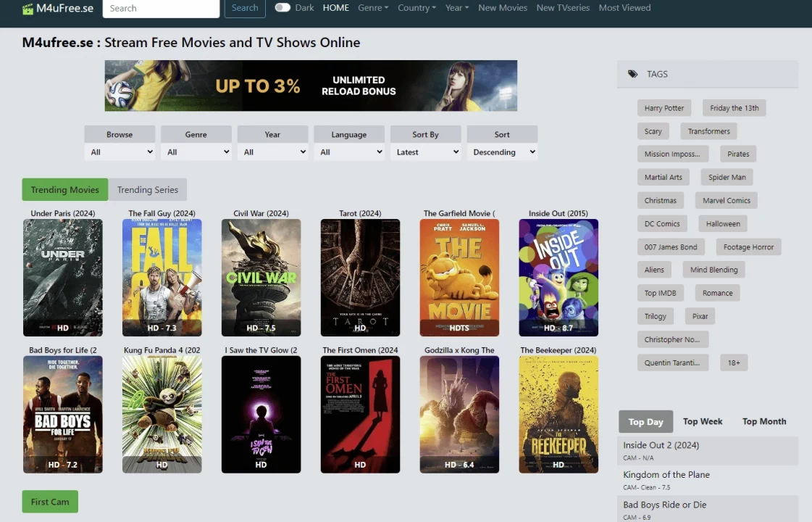Click the First Cam button
The width and height of the screenshot is (812, 522).
(x=50, y=502)
